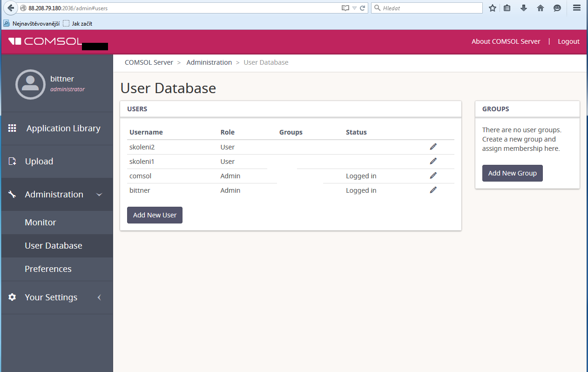The width and height of the screenshot is (588, 372).
Task: Go to COMSOL Server breadcrumb
Action: click(x=149, y=62)
